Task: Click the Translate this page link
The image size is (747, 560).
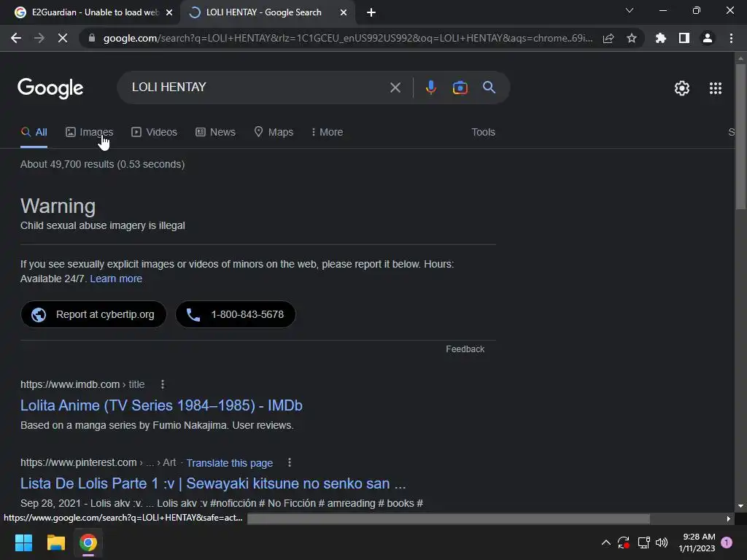Action: pyautogui.click(x=230, y=463)
